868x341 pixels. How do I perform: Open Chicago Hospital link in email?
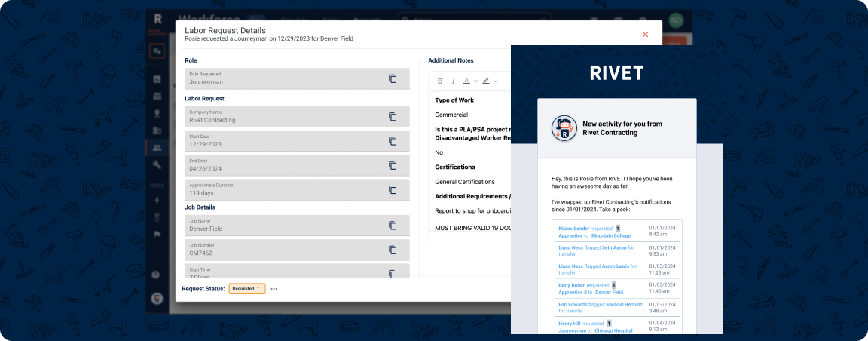tap(613, 330)
